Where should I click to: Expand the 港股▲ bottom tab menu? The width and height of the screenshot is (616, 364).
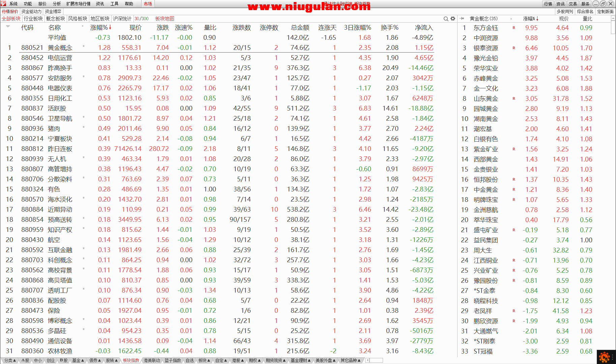[x=238, y=360]
